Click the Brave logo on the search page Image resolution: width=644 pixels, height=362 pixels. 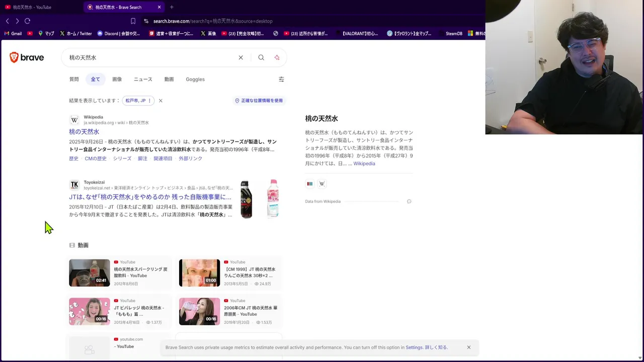[x=27, y=57]
